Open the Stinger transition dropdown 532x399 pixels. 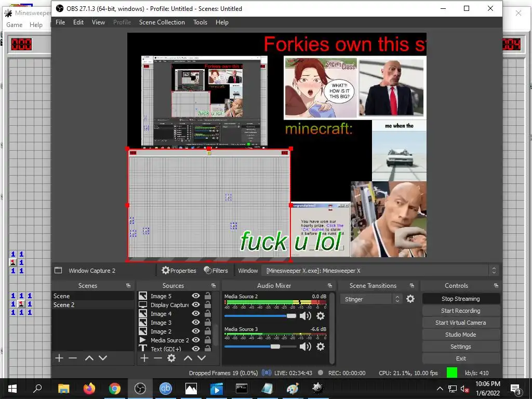click(370, 299)
